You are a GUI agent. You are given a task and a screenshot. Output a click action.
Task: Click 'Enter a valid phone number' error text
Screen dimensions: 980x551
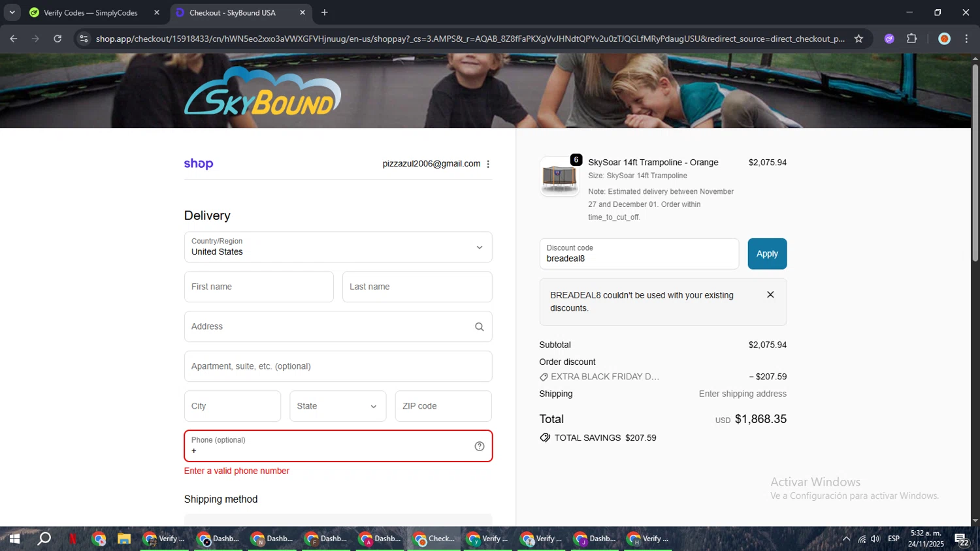237,471
